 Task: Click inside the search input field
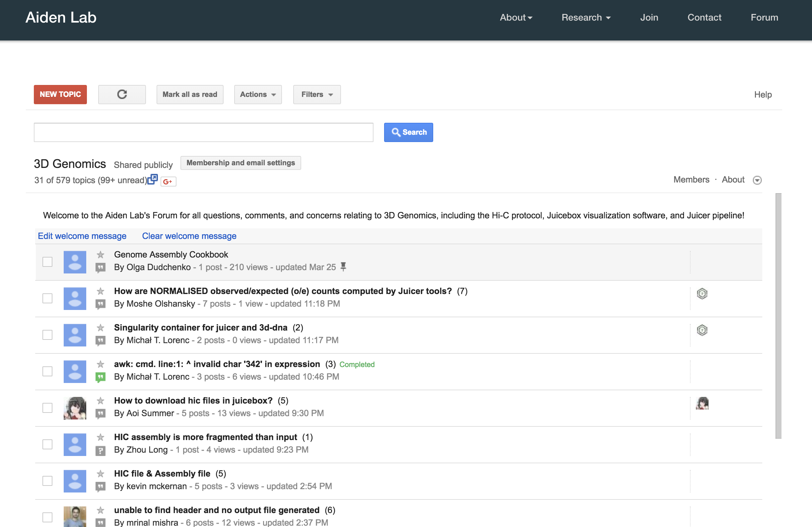click(203, 132)
